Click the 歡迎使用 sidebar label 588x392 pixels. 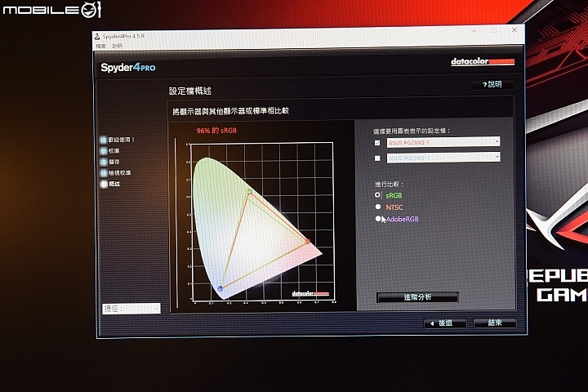point(121,140)
